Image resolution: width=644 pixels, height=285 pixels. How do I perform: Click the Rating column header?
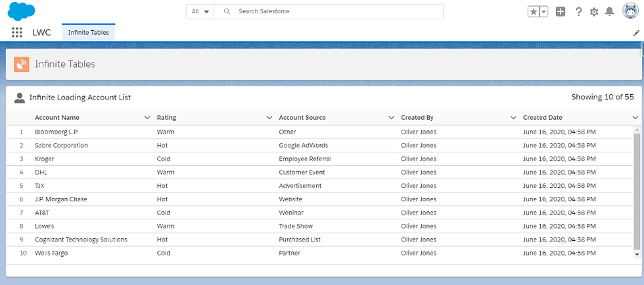click(166, 118)
